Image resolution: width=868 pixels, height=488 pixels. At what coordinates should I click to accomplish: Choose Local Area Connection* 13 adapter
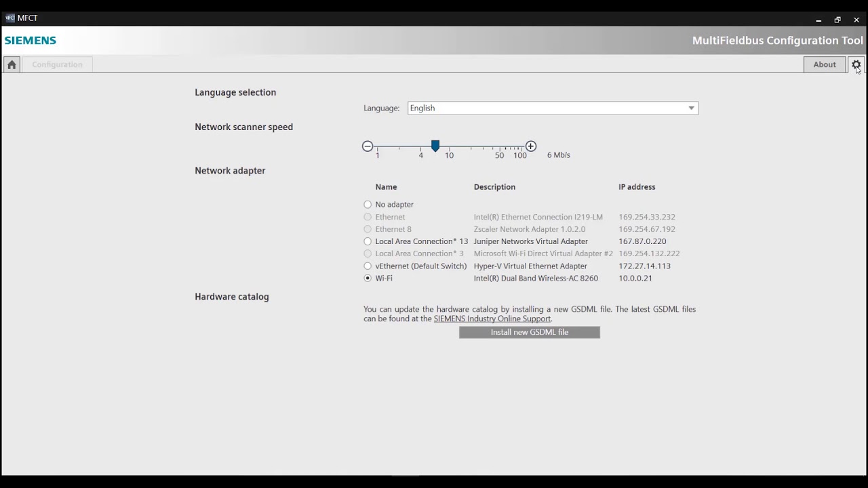368,241
